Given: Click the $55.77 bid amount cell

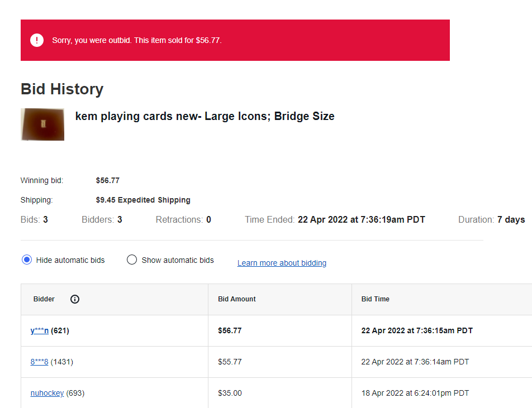Looking at the screenshot, I should [230, 362].
